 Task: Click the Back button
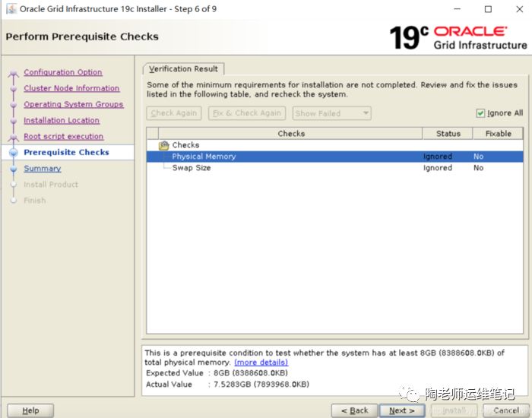coord(354,410)
